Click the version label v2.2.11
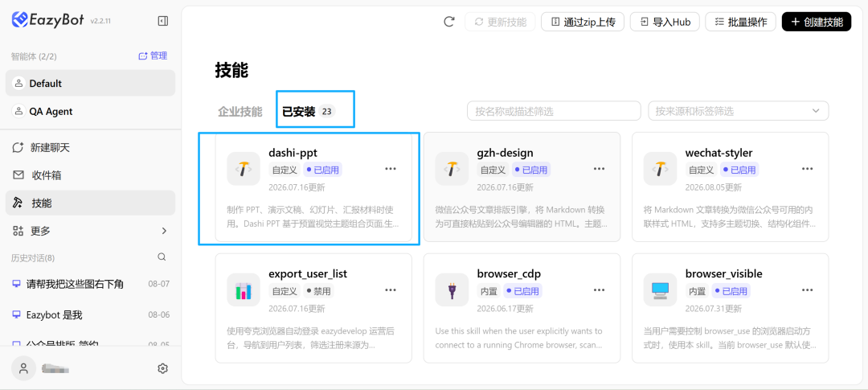This screenshot has height=390, width=868. (x=101, y=22)
